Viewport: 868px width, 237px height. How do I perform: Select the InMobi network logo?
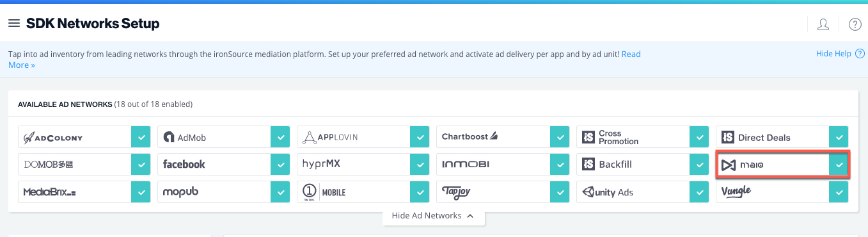(466, 165)
